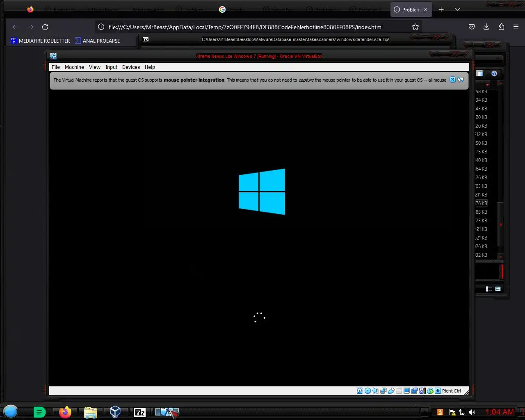Go back in Firefox
The image size is (525, 420).
point(16,27)
